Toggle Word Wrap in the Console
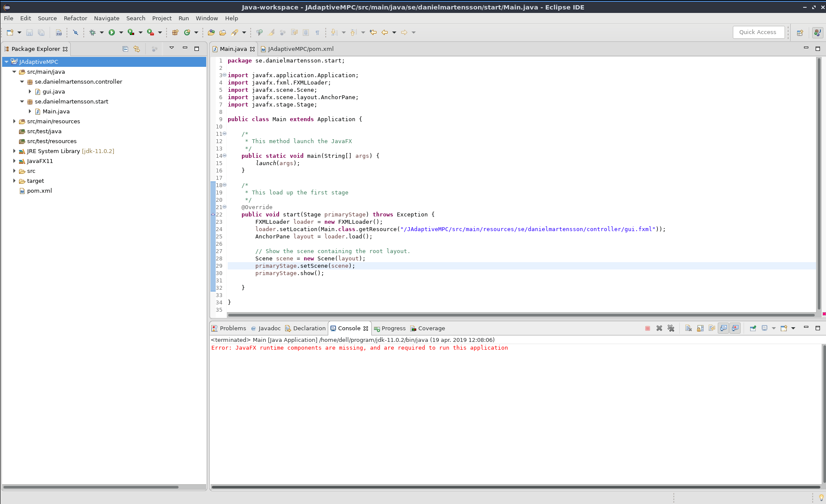The image size is (826, 504). click(712, 328)
